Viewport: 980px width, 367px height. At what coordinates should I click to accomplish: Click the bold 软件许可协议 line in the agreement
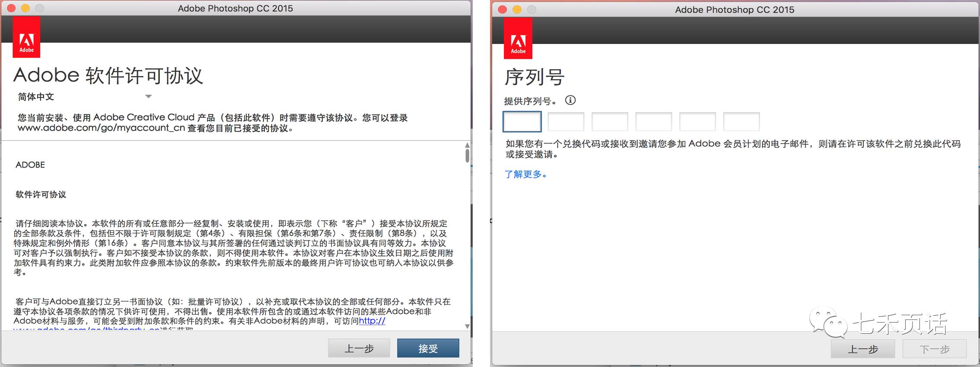click(x=41, y=194)
